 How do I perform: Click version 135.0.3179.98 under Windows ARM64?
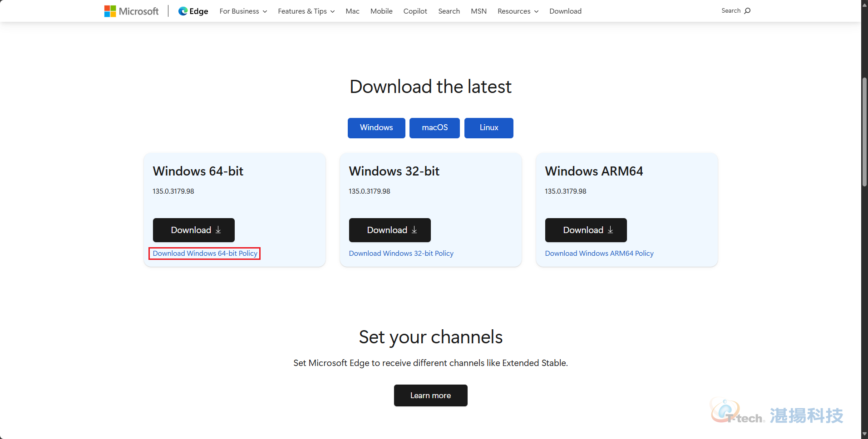pos(566,191)
